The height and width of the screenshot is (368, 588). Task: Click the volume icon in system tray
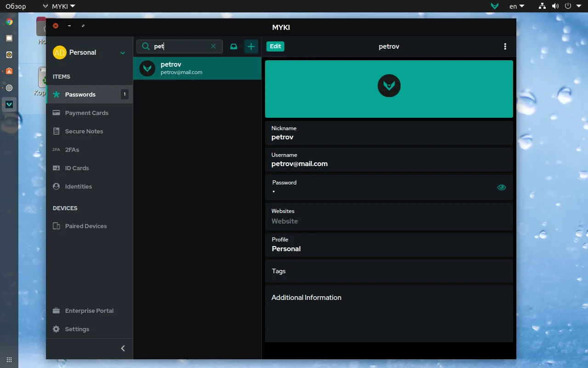pyautogui.click(x=555, y=6)
